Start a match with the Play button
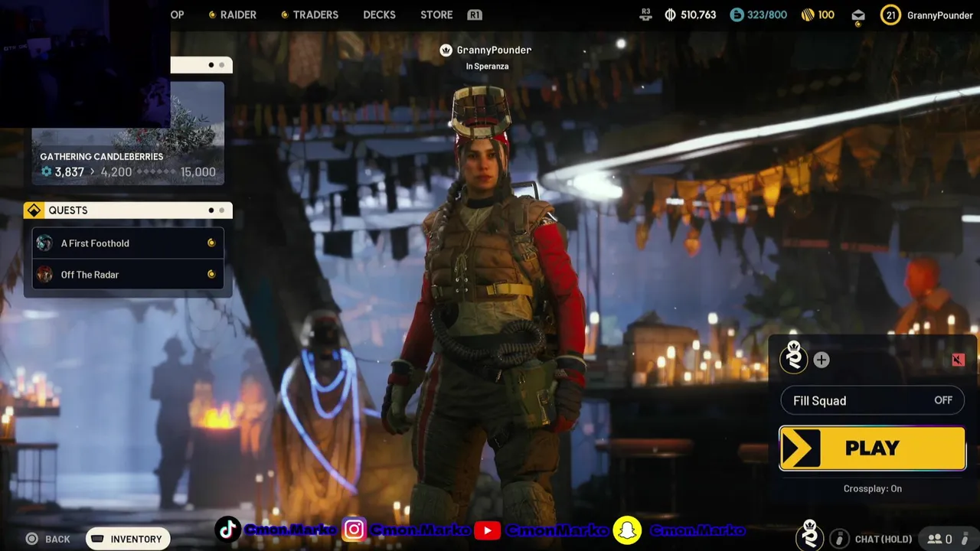This screenshot has width=980, height=551. [x=872, y=448]
